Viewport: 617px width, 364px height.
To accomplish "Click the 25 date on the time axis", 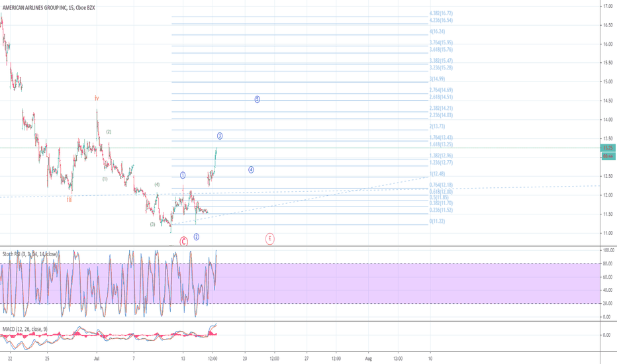I will [47, 359].
